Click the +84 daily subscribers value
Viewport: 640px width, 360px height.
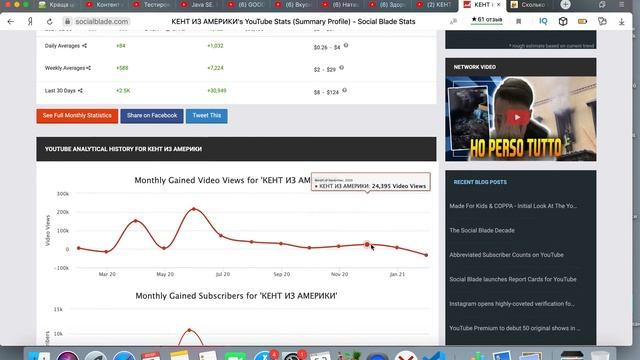pyautogui.click(x=120, y=46)
